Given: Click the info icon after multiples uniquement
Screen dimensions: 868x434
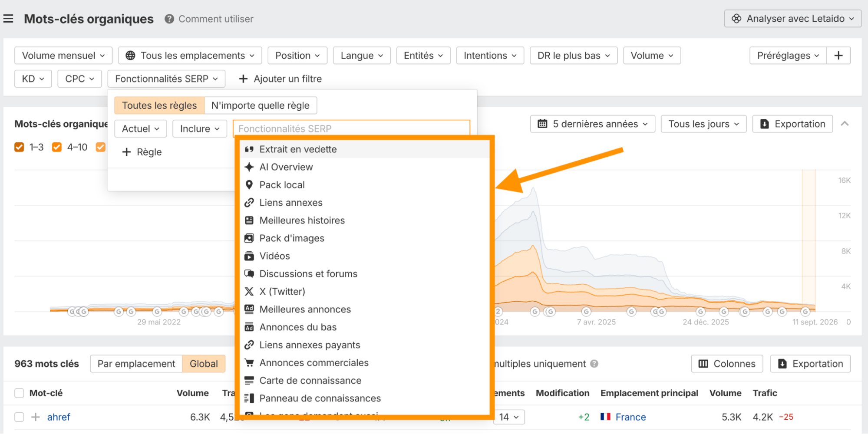Looking at the screenshot, I should tap(594, 364).
